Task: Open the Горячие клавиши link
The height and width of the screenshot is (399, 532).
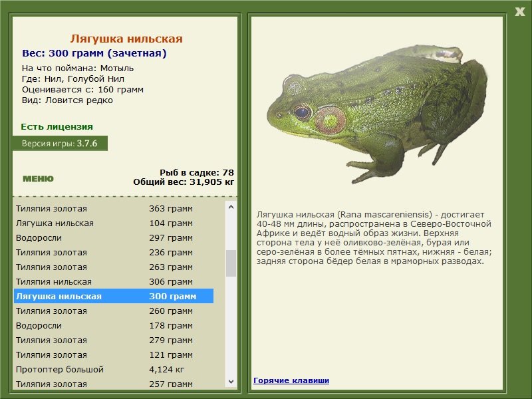Action: pyautogui.click(x=291, y=380)
